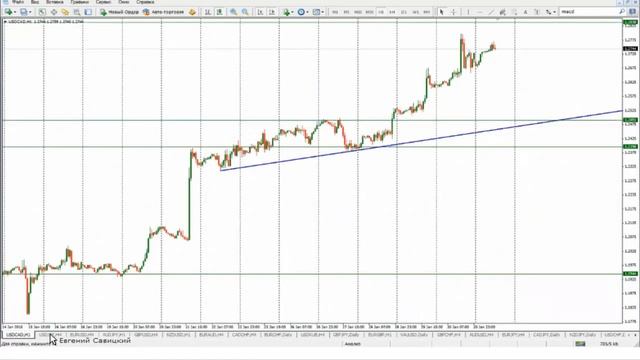Image resolution: width=640 pixels, height=360 pixels.
Task: Toggle the Terminal panel icon
Action: (x=76, y=12)
